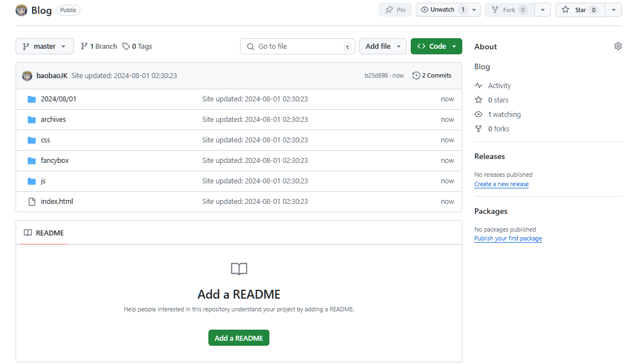Image resolution: width=638 pixels, height=364 pixels.
Task: Click the repository owner avatar beside Blog title
Action: tap(21, 10)
